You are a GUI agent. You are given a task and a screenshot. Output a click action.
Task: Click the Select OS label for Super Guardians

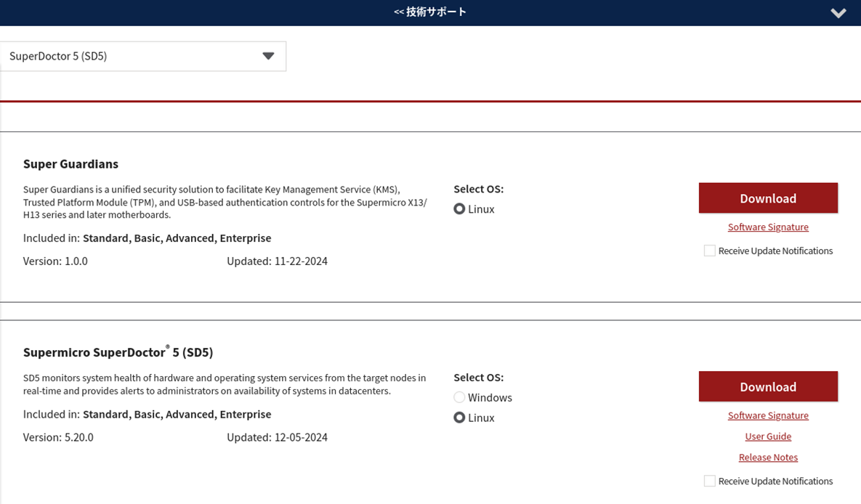(x=478, y=189)
